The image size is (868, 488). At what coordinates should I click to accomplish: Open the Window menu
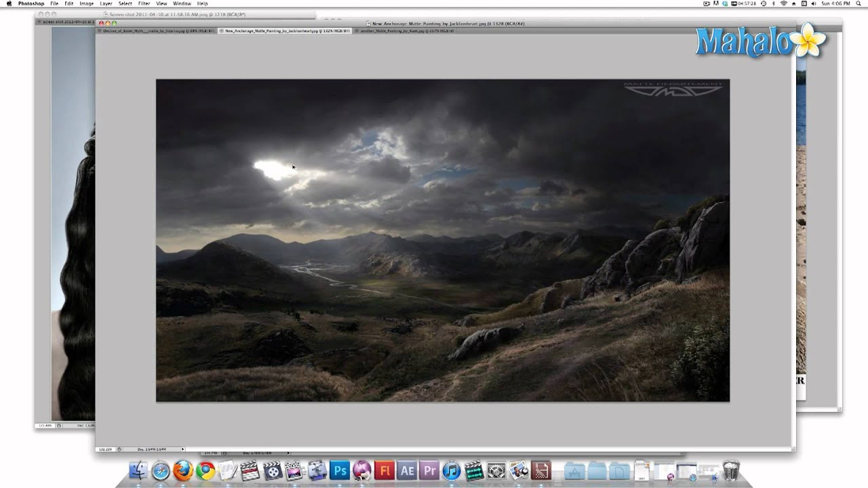coord(182,3)
